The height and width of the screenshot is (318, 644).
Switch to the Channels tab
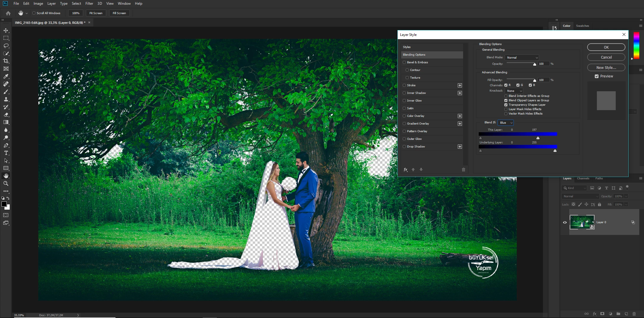(583, 178)
